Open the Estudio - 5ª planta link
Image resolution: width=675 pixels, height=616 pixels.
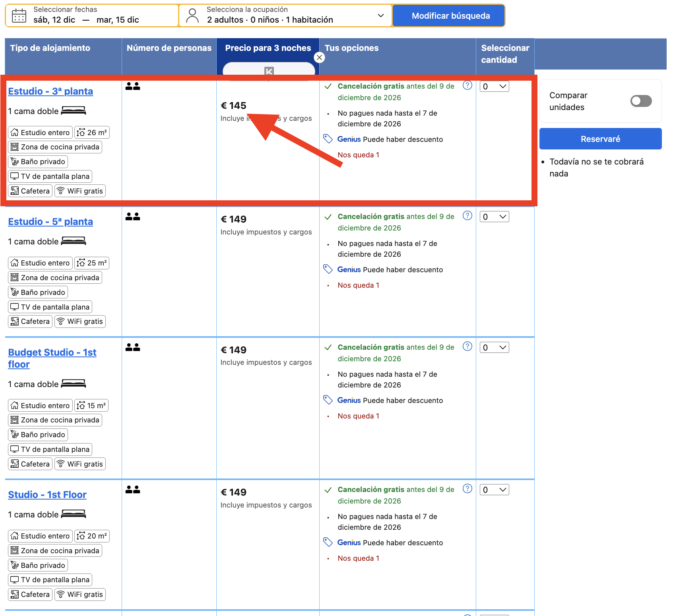coord(50,221)
